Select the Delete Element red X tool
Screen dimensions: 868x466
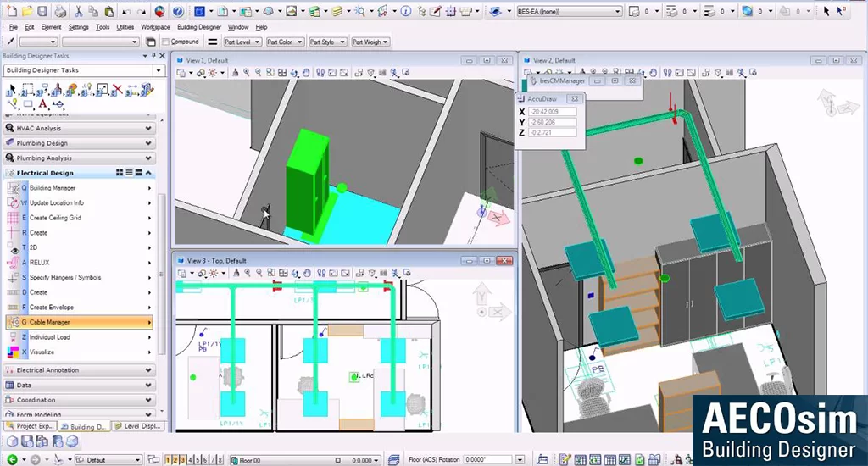116,90
